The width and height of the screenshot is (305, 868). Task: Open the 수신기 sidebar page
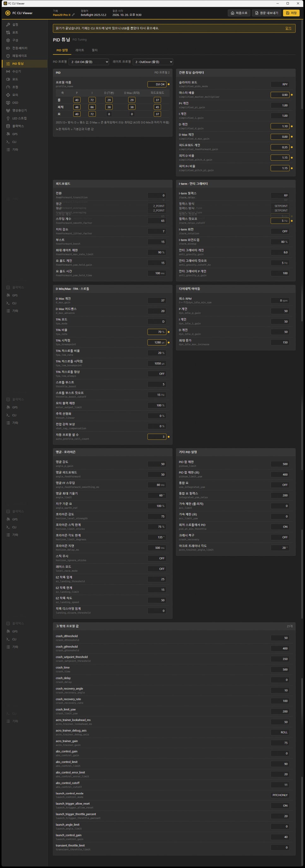(x=24, y=71)
